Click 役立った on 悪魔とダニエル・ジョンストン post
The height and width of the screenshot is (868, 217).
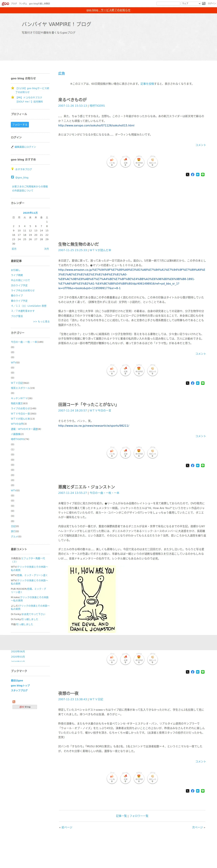pos(152,659)
